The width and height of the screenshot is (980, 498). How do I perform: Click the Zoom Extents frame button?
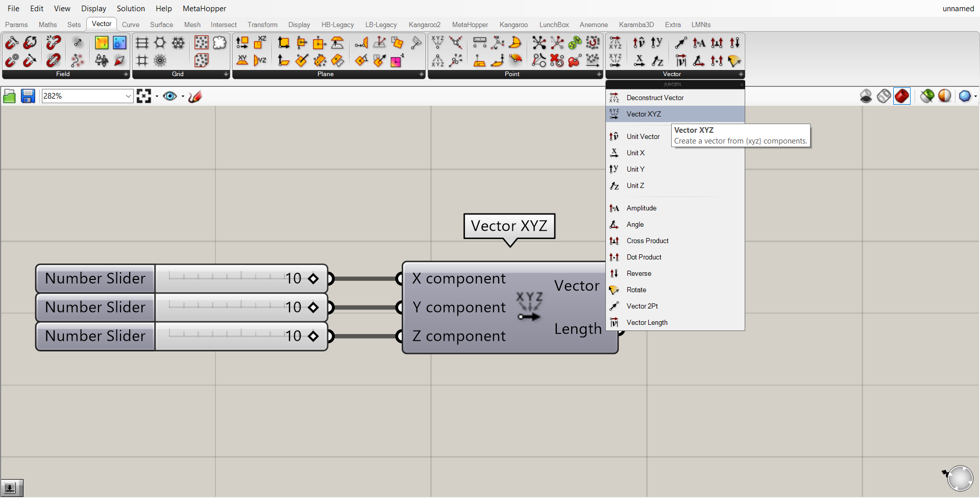[144, 96]
